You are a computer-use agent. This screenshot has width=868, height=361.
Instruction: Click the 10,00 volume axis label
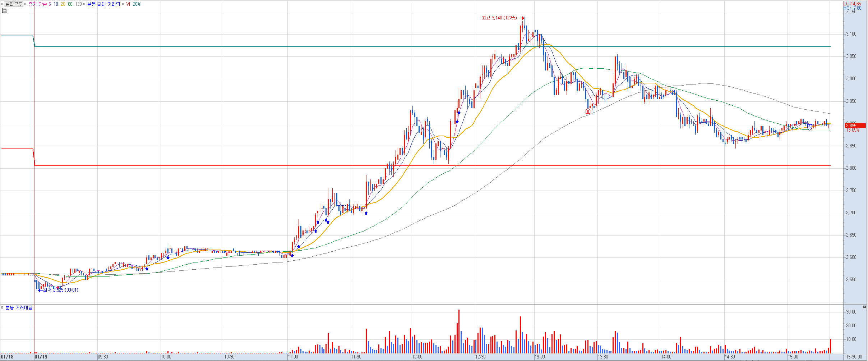coord(851,339)
